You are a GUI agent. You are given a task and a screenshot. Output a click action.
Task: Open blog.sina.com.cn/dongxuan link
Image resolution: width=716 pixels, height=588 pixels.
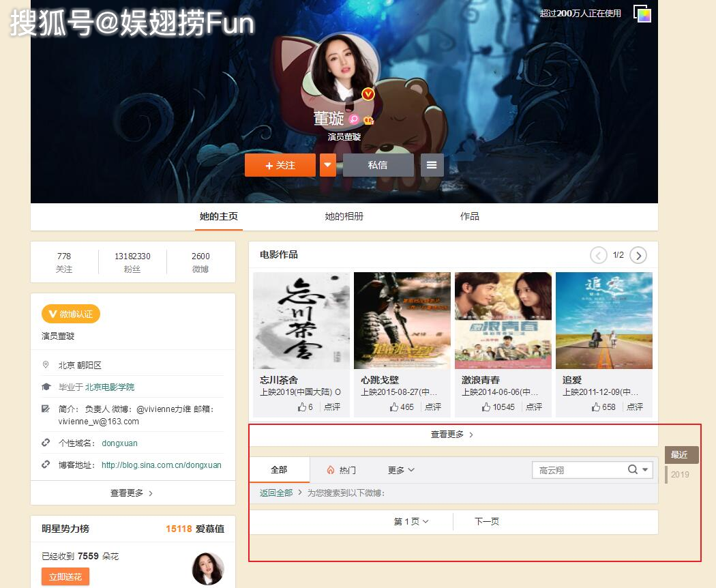coord(161,465)
